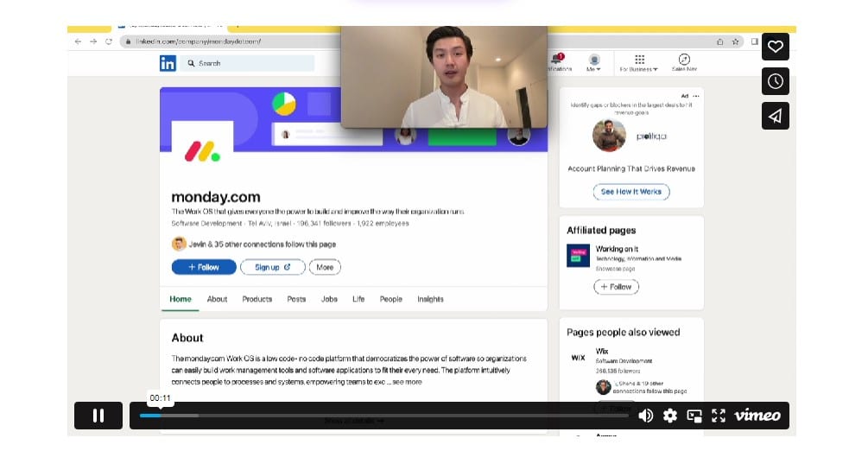Toggle picture-in-picture mode
The height and width of the screenshot is (470, 868).
694,416
